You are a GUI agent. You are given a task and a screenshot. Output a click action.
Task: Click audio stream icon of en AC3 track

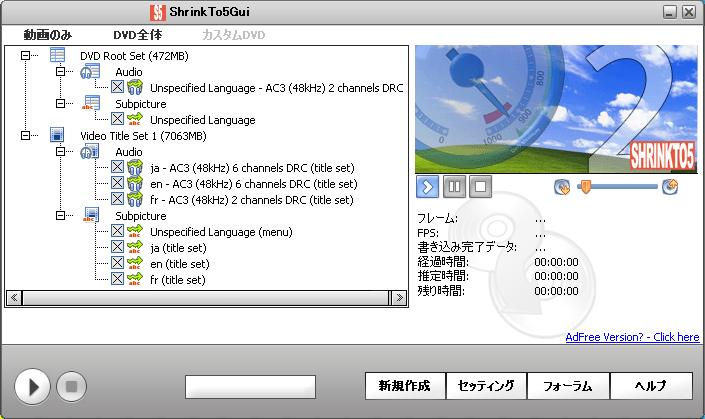[135, 183]
